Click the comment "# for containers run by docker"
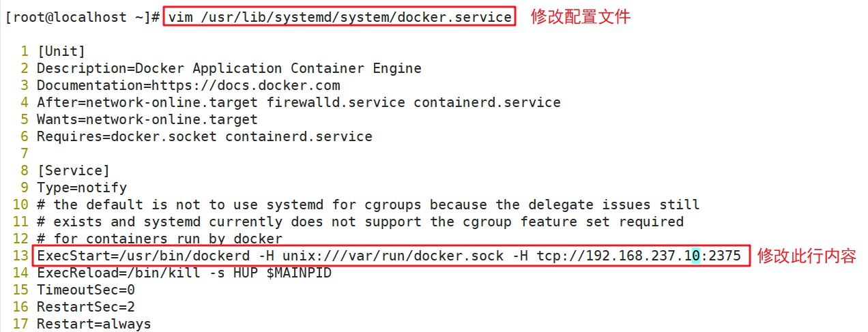Viewport: 868px width, 332px height. point(159,239)
